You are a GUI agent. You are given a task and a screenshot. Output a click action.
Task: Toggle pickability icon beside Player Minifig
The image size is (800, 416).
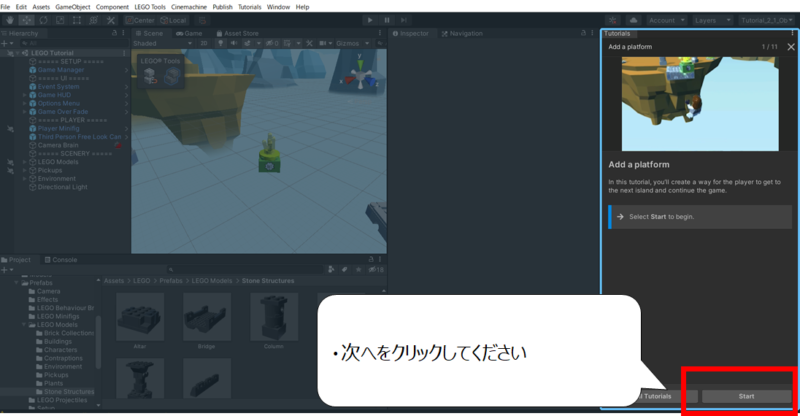[10, 129]
